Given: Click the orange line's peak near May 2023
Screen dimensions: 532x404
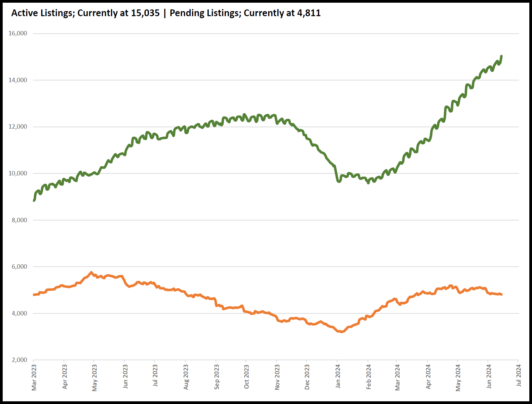Looking at the screenshot, I should 91,272.
